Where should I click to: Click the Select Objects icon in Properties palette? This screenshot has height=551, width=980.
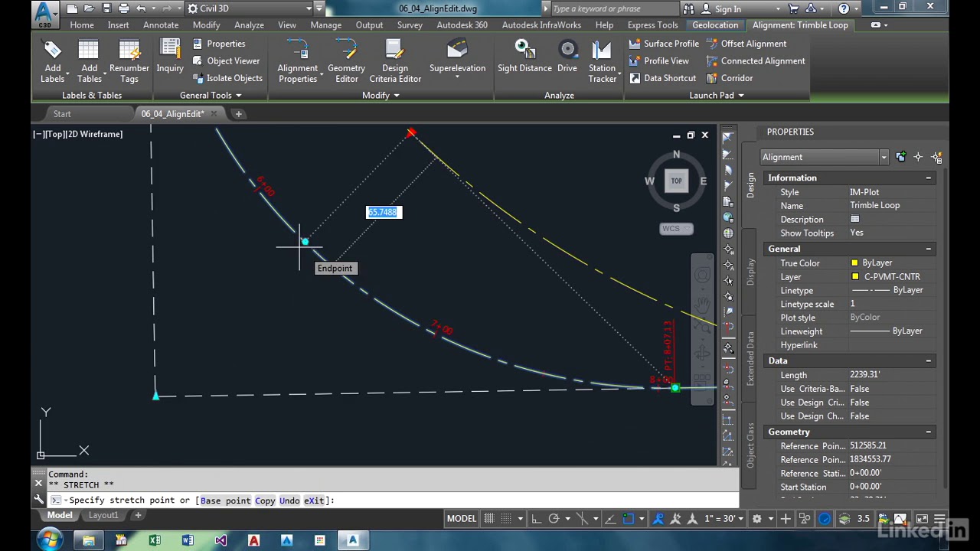pyautogui.click(x=918, y=157)
